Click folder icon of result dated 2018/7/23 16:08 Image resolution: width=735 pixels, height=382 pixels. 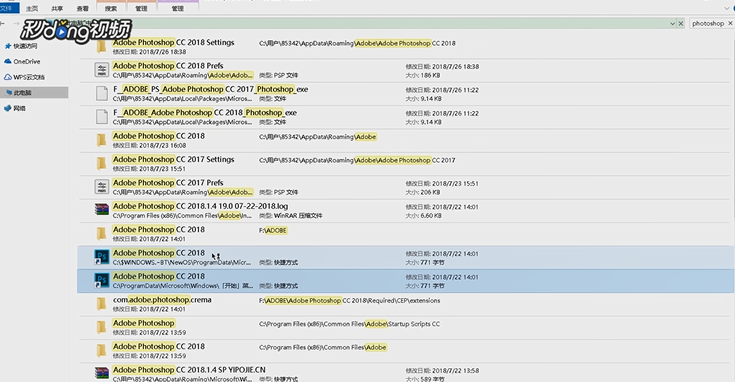tap(101, 140)
